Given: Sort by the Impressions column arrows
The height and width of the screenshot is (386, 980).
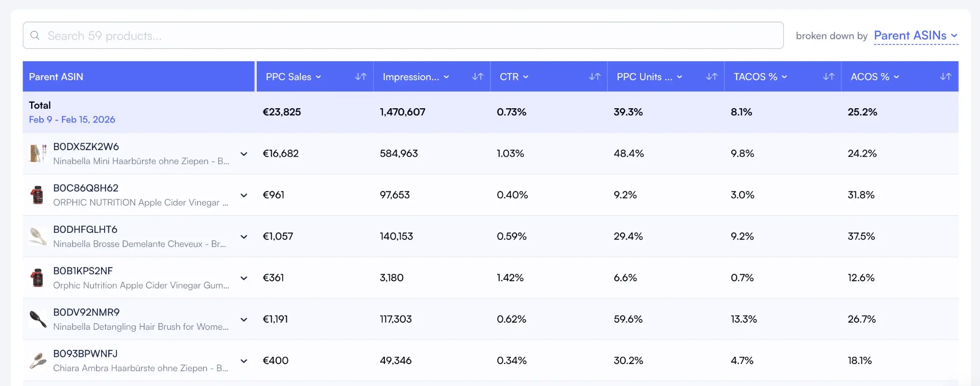Looking at the screenshot, I should tap(478, 77).
